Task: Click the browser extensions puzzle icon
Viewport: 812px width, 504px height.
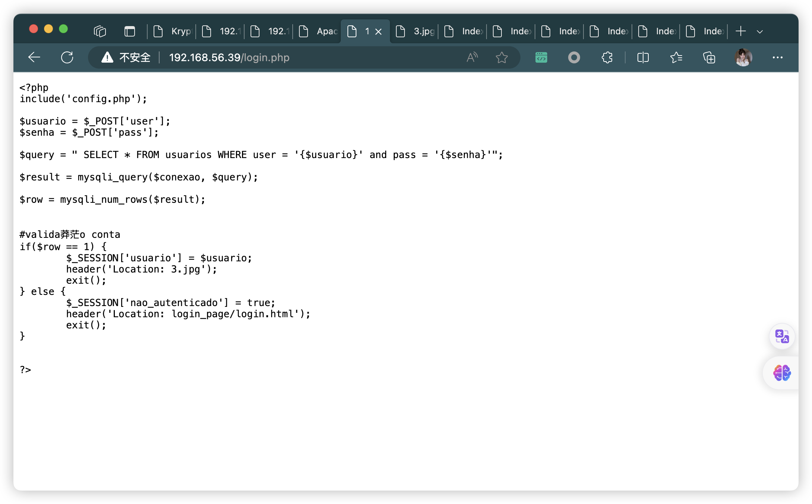Action: [x=607, y=57]
